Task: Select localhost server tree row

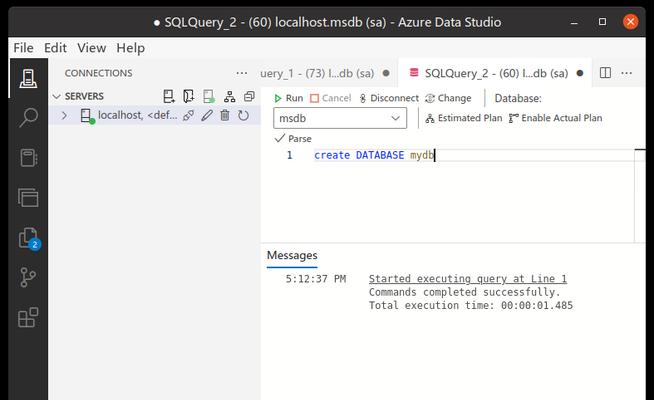Action: coord(154,115)
